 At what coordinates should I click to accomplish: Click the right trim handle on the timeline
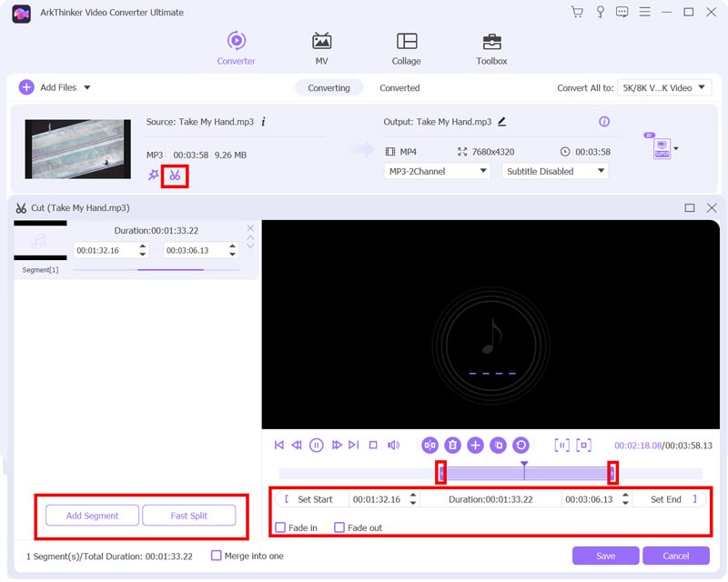click(x=612, y=474)
